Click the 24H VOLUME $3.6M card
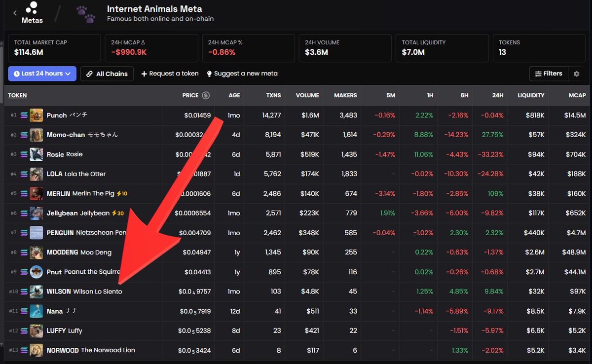The width and height of the screenshot is (592, 364). [x=345, y=48]
